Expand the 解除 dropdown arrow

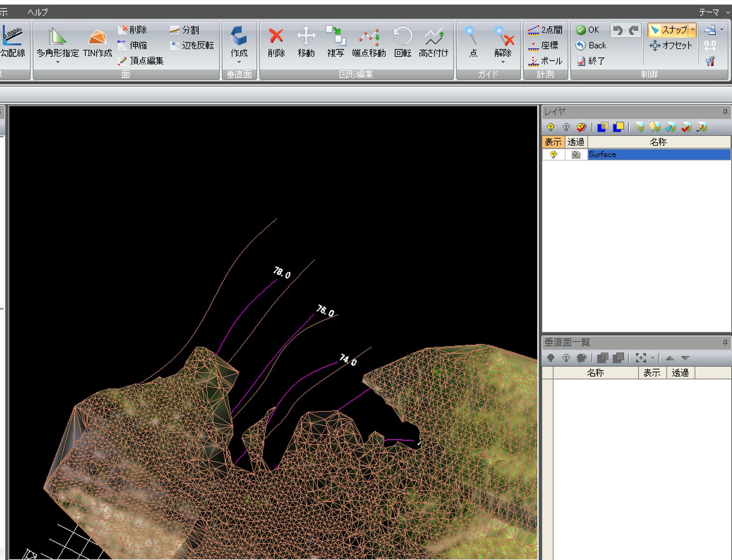[x=503, y=62]
